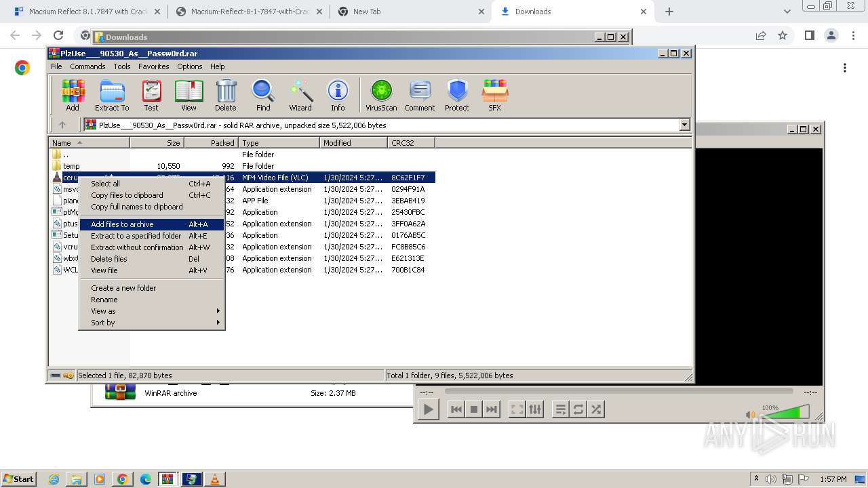Click the VLC stop button
This screenshot has width=868, height=488.
(474, 409)
